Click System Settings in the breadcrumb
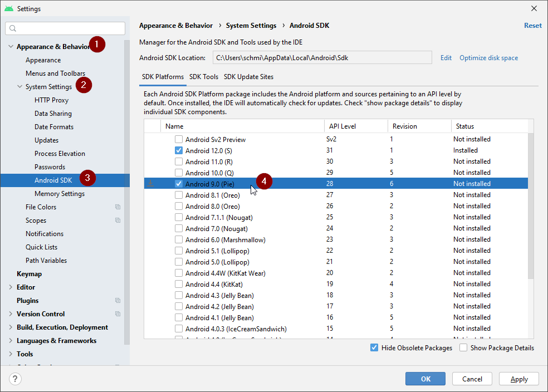Screen dimensions: 548x392 coord(251,26)
